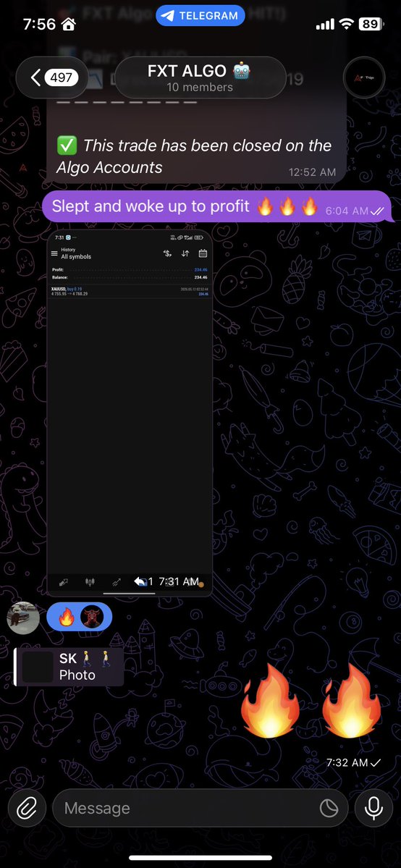
Task: Tap the green checkmark emoji in message
Action: 67,146
